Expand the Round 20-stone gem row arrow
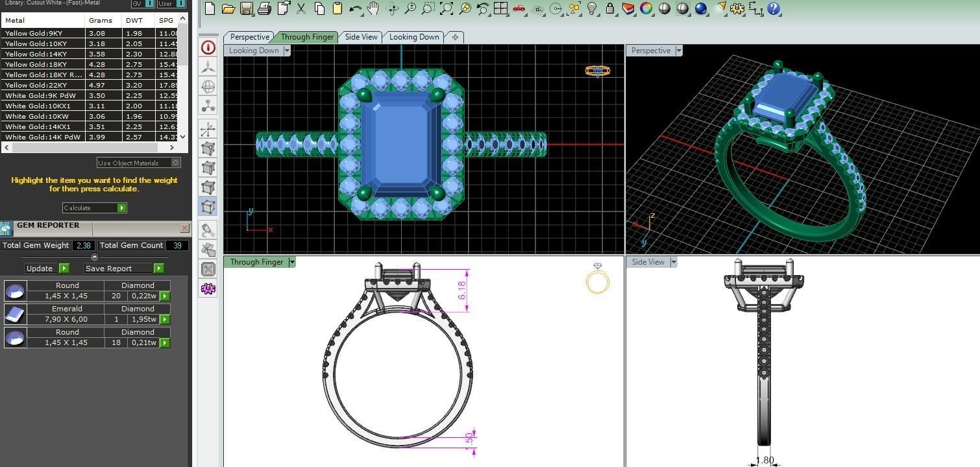The image size is (980, 467). [165, 296]
